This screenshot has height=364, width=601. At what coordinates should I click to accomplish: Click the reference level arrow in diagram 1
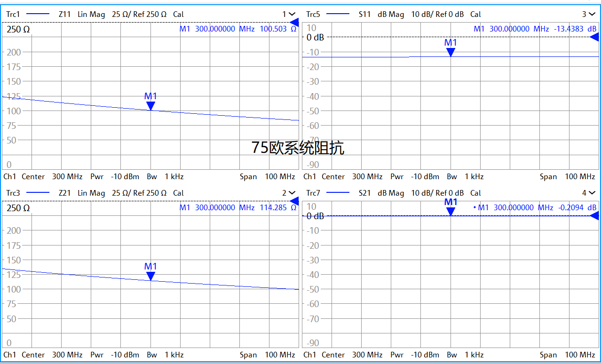pos(294,22)
